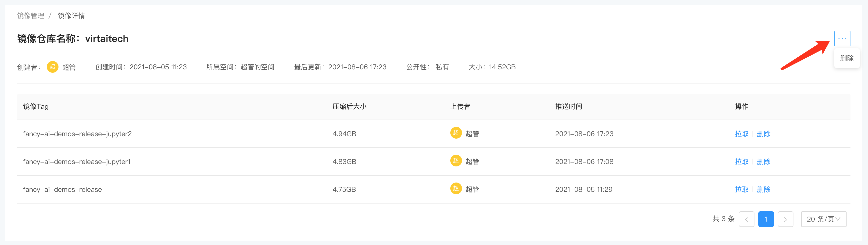Viewport: 868px width, 245px height.
Task: Pull the fancy-ai-demos-release-jupyter1 image
Action: pyautogui.click(x=741, y=162)
